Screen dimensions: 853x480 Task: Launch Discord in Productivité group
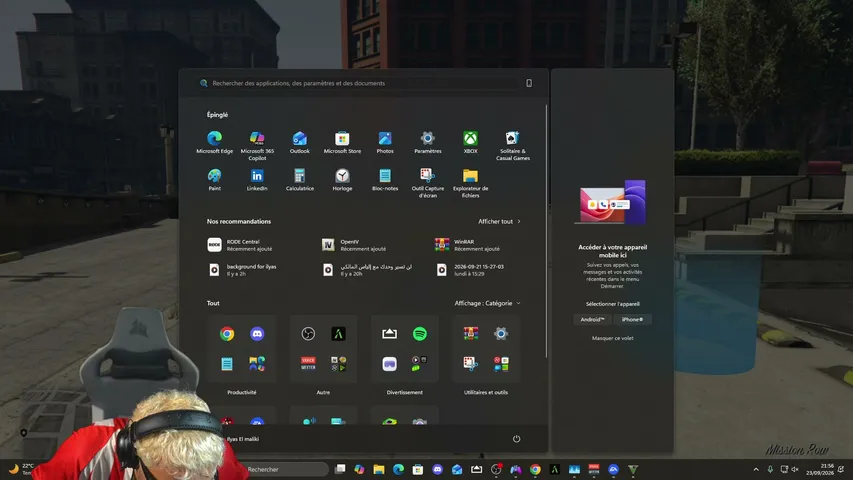click(x=257, y=334)
